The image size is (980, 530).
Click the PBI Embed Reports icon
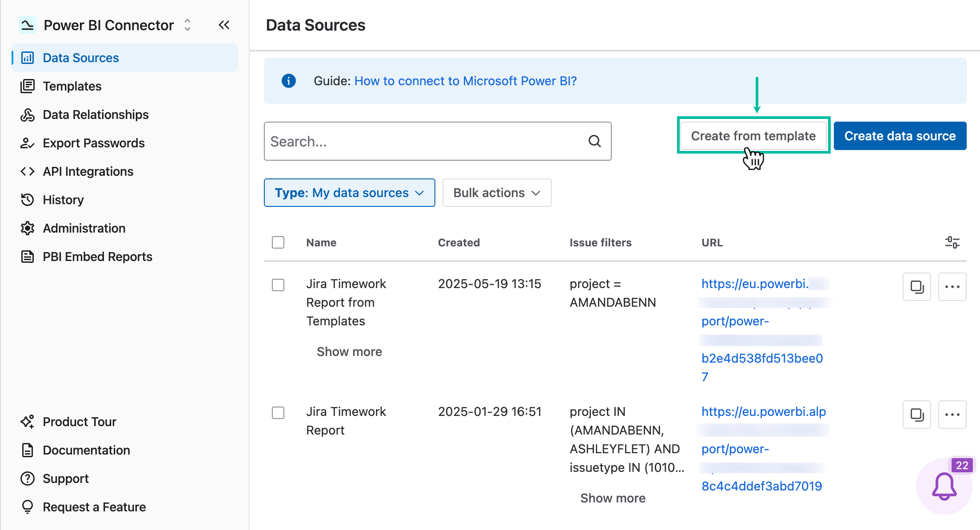(28, 257)
